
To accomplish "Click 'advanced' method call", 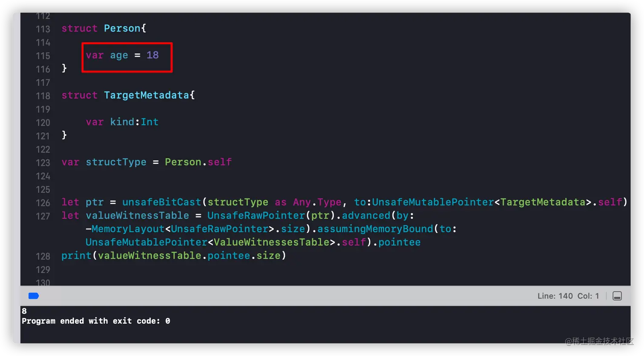I will click(366, 216).
